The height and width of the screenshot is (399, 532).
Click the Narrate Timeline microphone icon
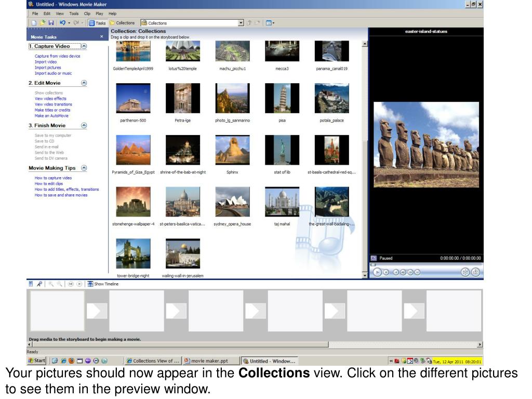[39, 284]
